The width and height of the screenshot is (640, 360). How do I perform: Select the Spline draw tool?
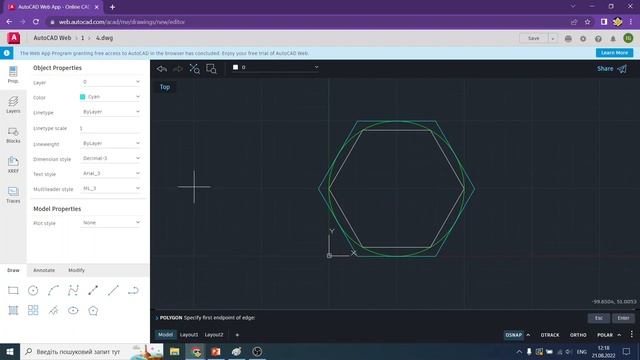73,290
